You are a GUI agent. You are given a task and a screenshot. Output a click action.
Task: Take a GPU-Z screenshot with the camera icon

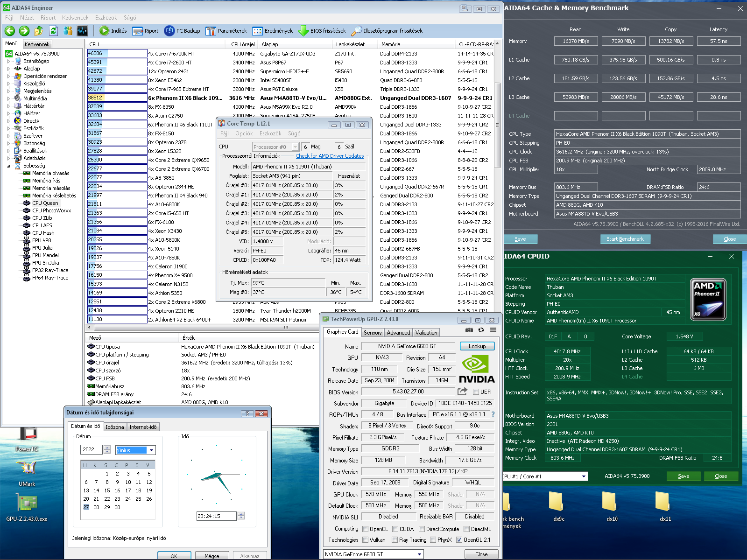469,330
